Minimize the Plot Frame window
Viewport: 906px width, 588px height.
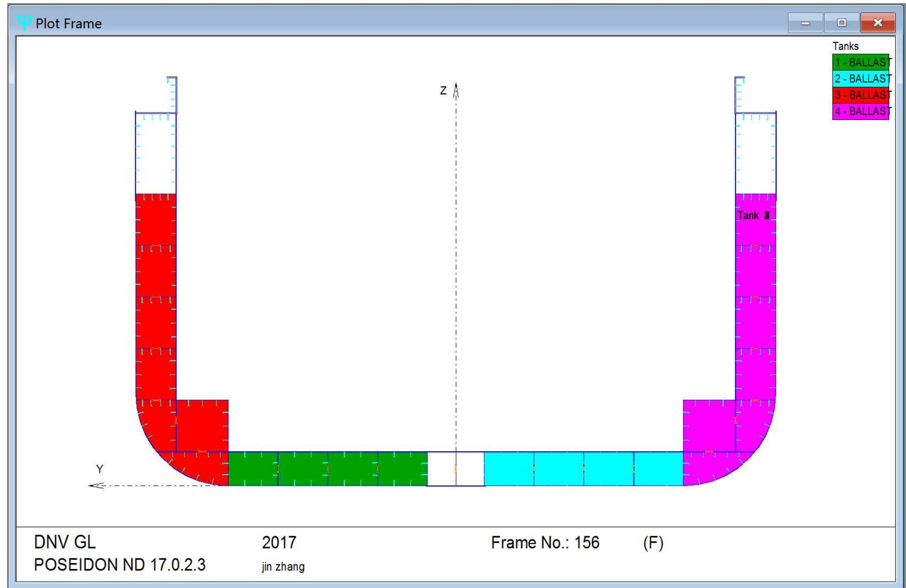tap(805, 23)
